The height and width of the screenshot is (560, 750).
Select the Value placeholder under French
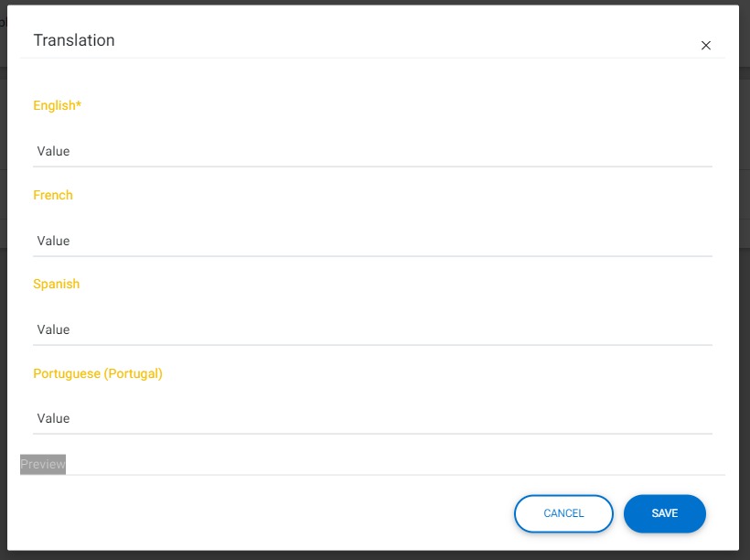pos(53,241)
